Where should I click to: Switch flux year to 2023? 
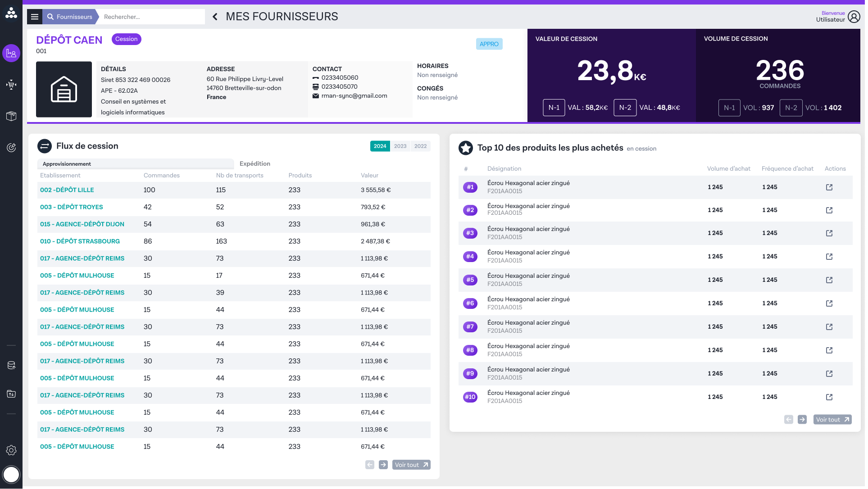(400, 146)
